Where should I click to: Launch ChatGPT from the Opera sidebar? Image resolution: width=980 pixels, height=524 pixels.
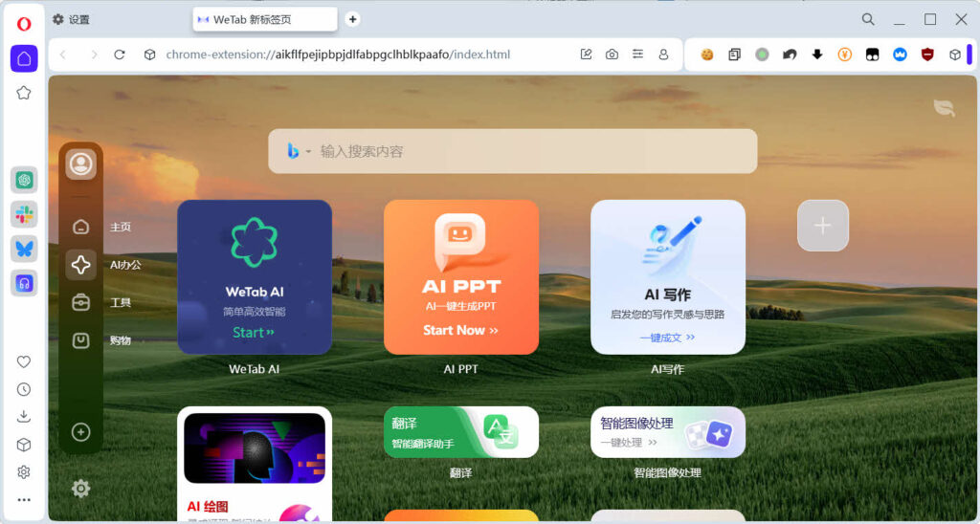pos(24,180)
